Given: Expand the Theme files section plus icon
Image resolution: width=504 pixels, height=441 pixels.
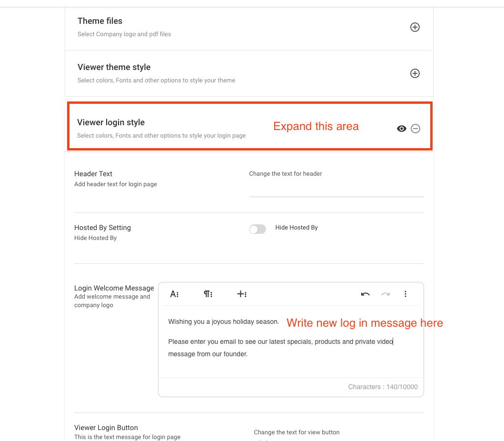Looking at the screenshot, I should (415, 27).
